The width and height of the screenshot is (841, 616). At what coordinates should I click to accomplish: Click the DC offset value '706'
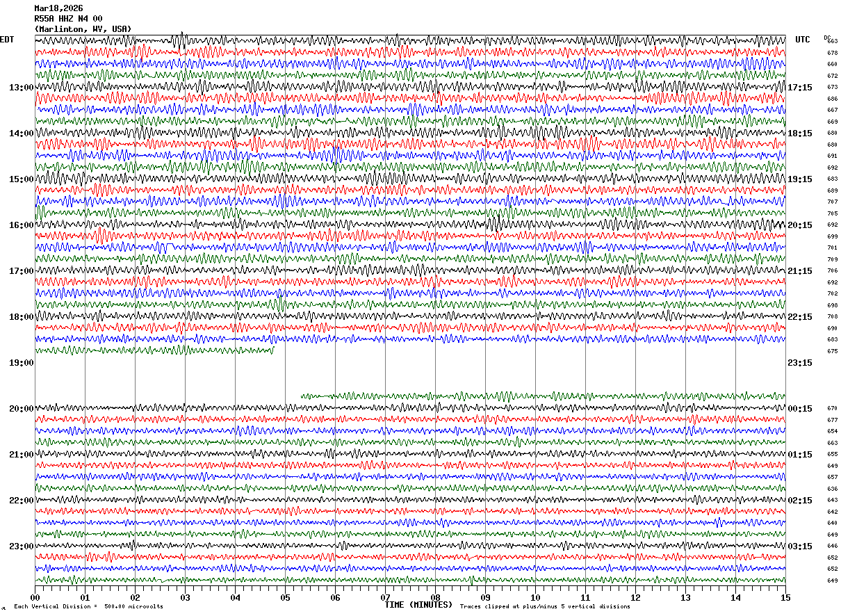[x=832, y=271]
